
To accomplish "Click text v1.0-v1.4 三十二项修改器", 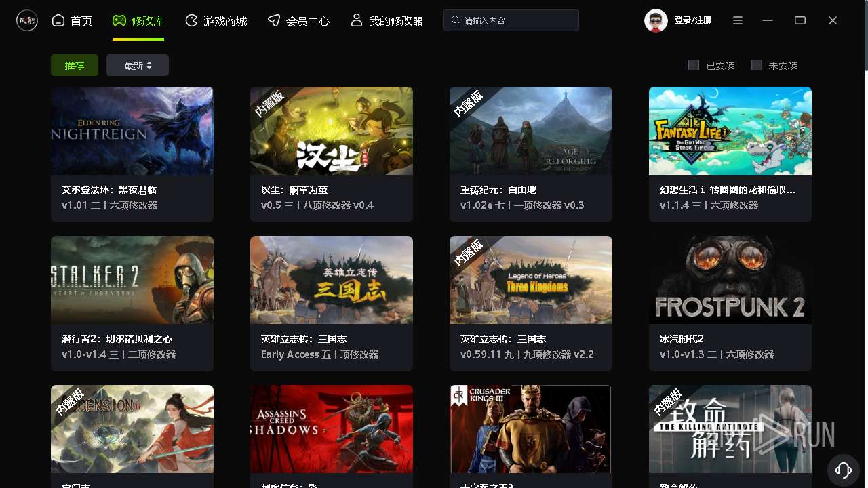I will (119, 354).
